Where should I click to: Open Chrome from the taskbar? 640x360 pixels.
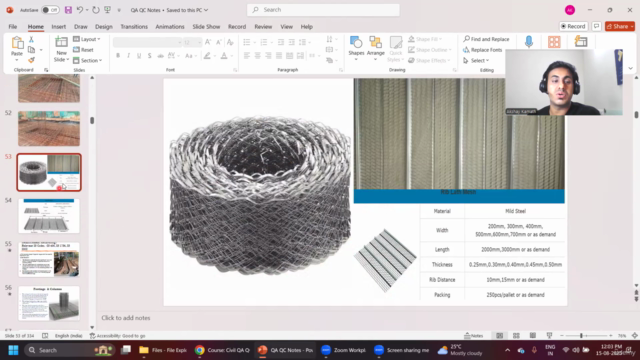tap(199, 350)
